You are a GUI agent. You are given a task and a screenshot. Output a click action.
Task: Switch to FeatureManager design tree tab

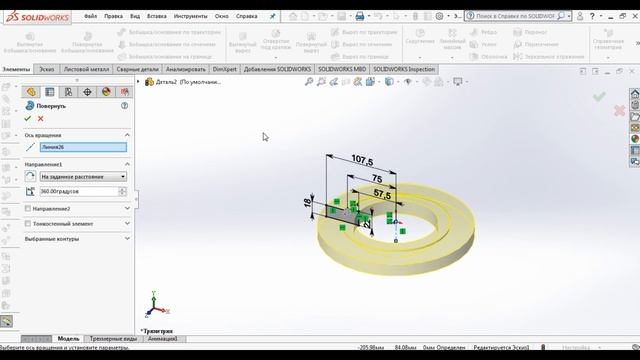point(31,92)
